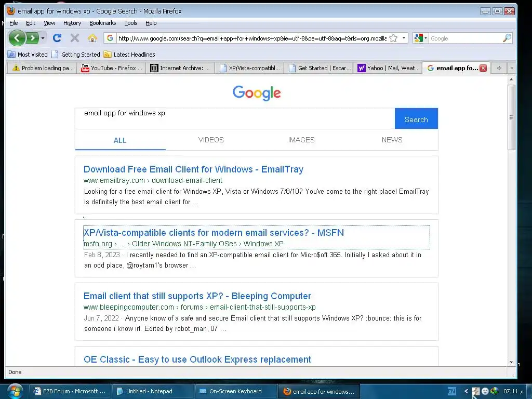
Task: Click the blue Search button
Action: (416, 118)
